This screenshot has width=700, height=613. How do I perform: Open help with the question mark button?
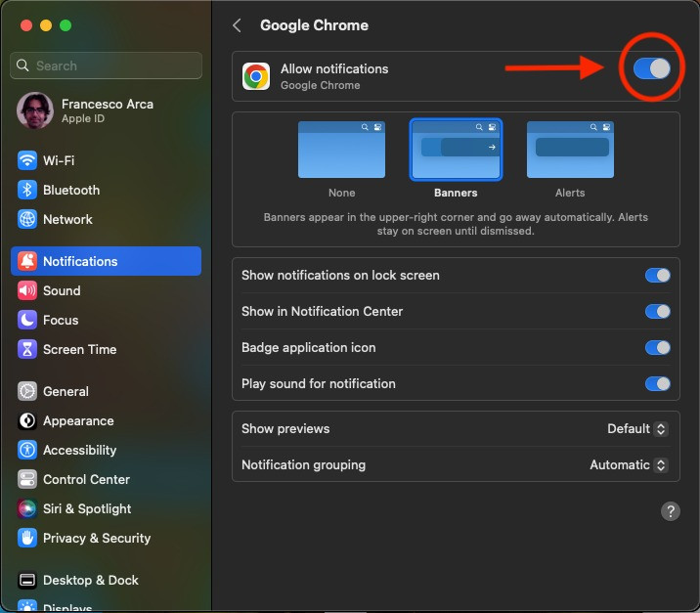(x=670, y=511)
